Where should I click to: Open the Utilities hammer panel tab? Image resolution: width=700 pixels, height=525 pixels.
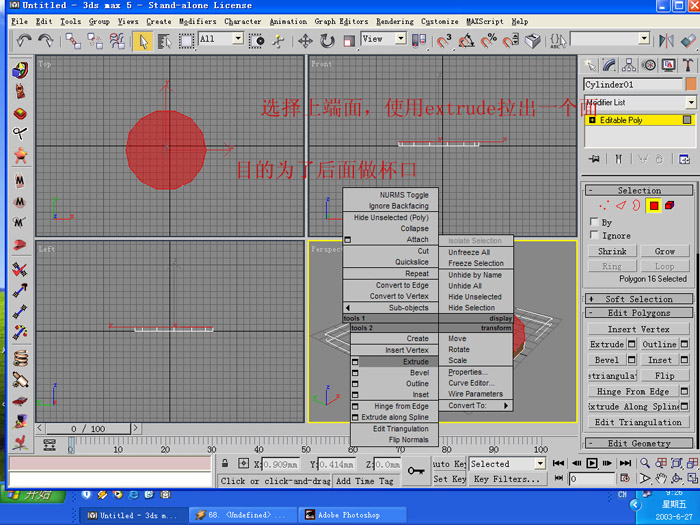[688, 66]
